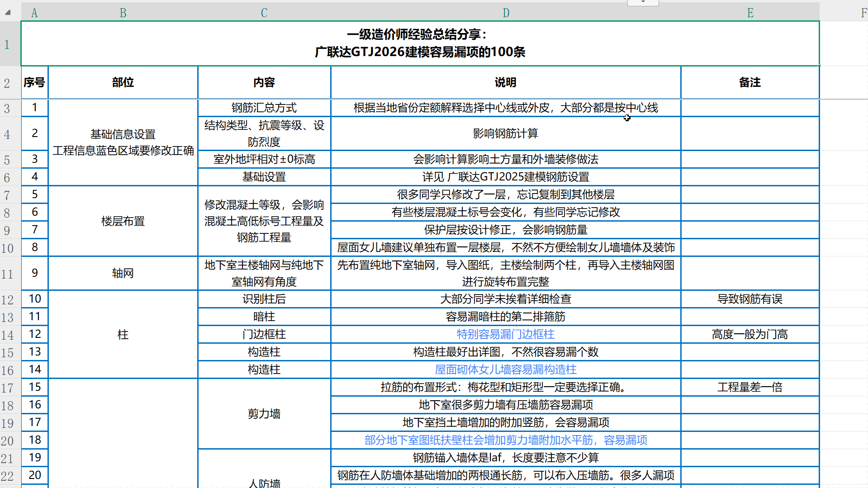Select the cell 容易漏暗柱的第二排箍筋
868x488 pixels.
coord(506,317)
